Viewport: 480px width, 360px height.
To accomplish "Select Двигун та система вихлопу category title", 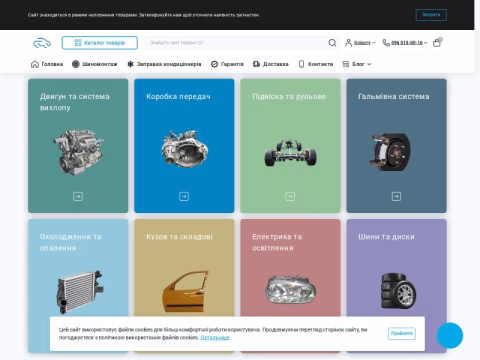I will coord(75,102).
